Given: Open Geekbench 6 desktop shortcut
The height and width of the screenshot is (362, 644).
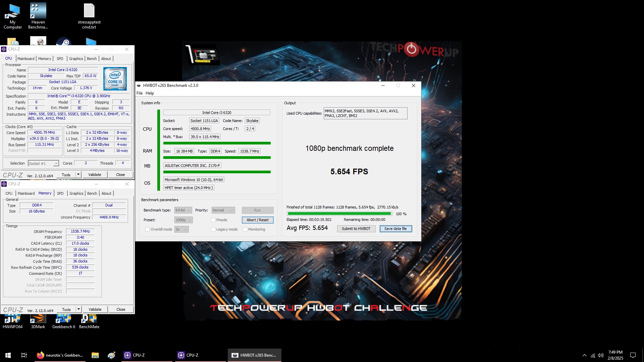Looking at the screenshot, I should [x=64, y=322].
